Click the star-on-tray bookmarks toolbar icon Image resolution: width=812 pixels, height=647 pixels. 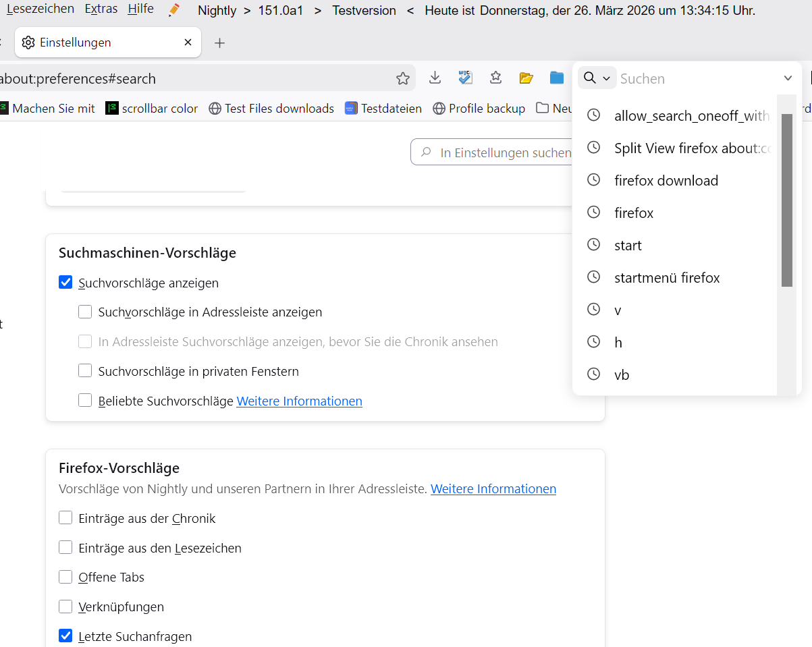point(496,78)
